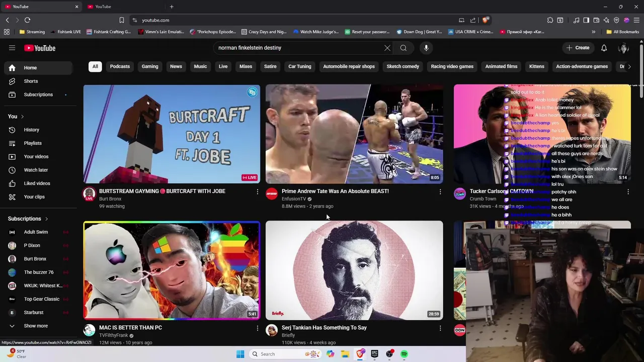Click the EnfusionTV channel name
This screenshot has height=362, width=644.
(294, 199)
